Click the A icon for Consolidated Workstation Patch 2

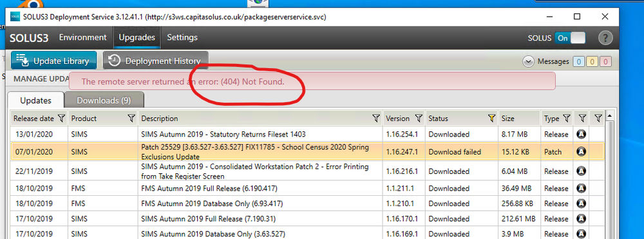point(581,171)
